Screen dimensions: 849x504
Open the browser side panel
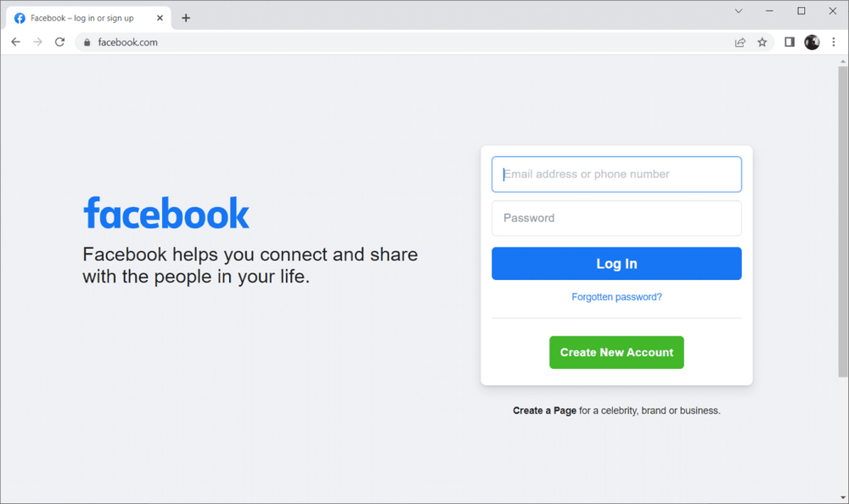(x=789, y=42)
